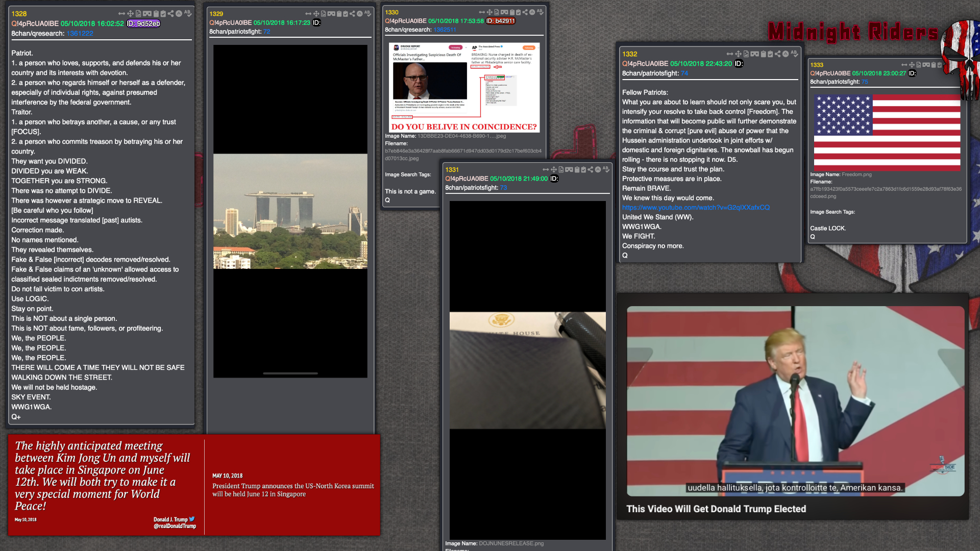The height and width of the screenshot is (551, 980).
Task: Click the image file icon on post 1328
Action: tap(138, 14)
